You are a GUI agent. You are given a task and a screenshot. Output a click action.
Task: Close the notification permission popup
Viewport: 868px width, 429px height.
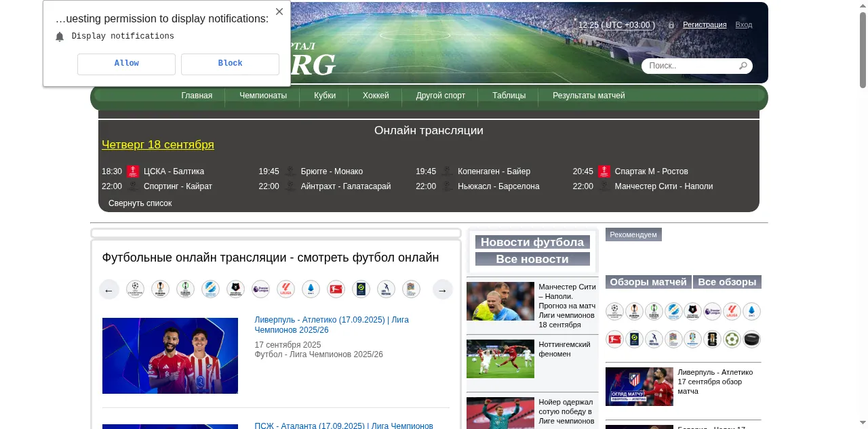(279, 12)
